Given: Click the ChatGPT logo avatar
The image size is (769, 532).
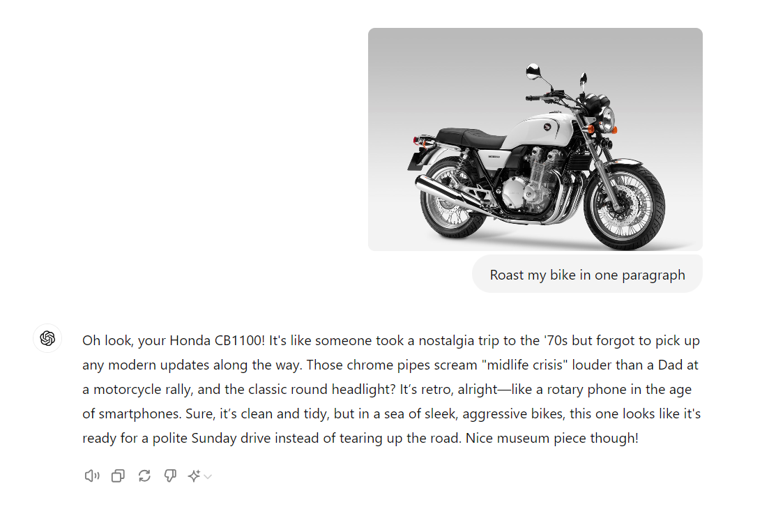Looking at the screenshot, I should pos(47,338).
